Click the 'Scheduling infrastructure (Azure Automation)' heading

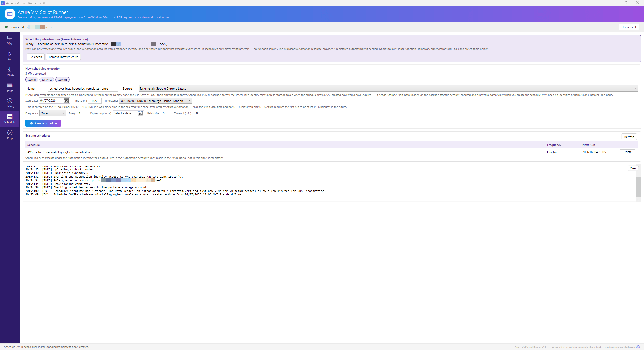pyautogui.click(x=56, y=39)
